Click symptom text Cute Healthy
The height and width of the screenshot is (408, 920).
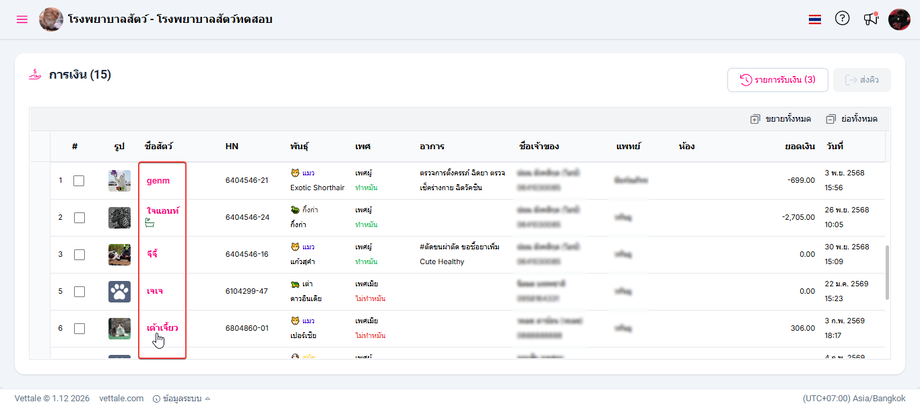[442, 262]
